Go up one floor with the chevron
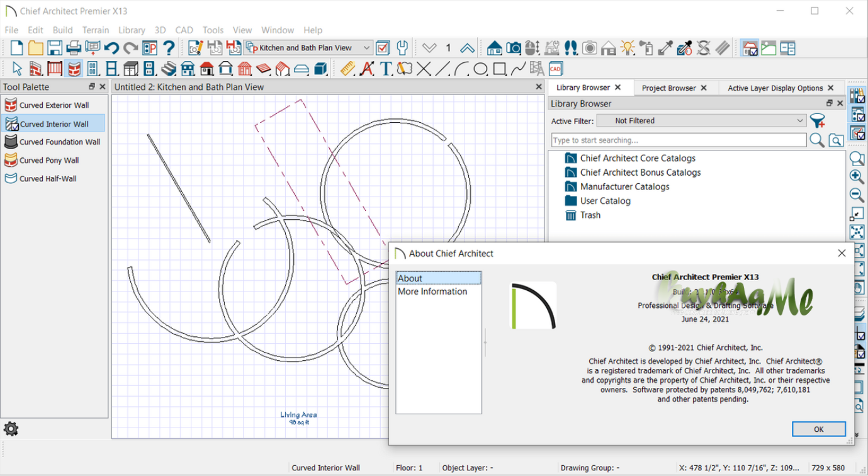 [x=467, y=48]
